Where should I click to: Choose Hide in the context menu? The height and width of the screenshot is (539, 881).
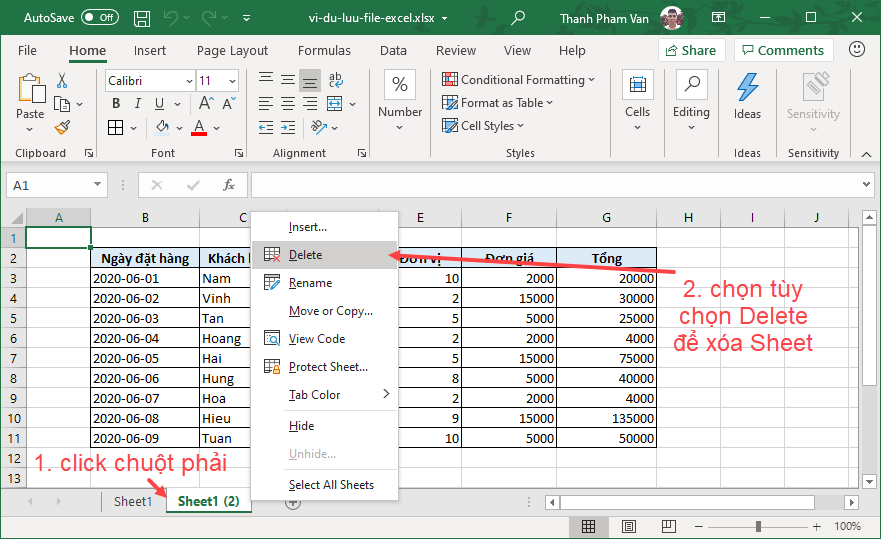[x=325, y=426]
